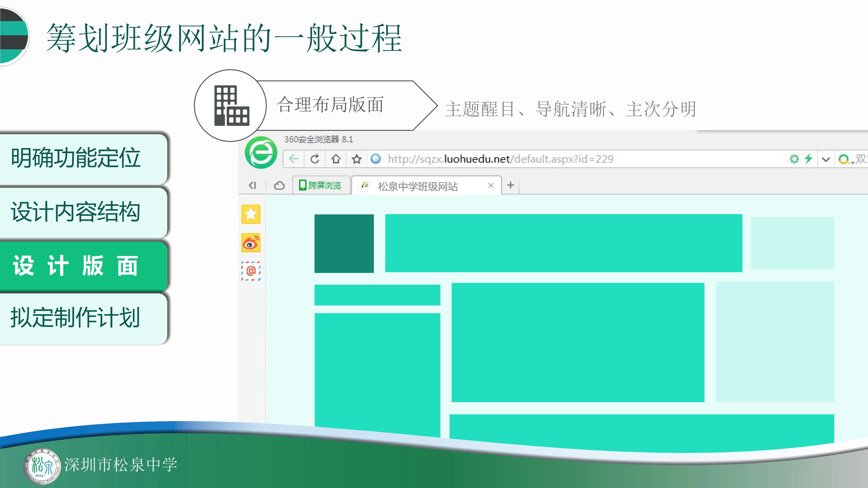Select the 松泉中学班级网站 tab
868x488 pixels.
[426, 185]
